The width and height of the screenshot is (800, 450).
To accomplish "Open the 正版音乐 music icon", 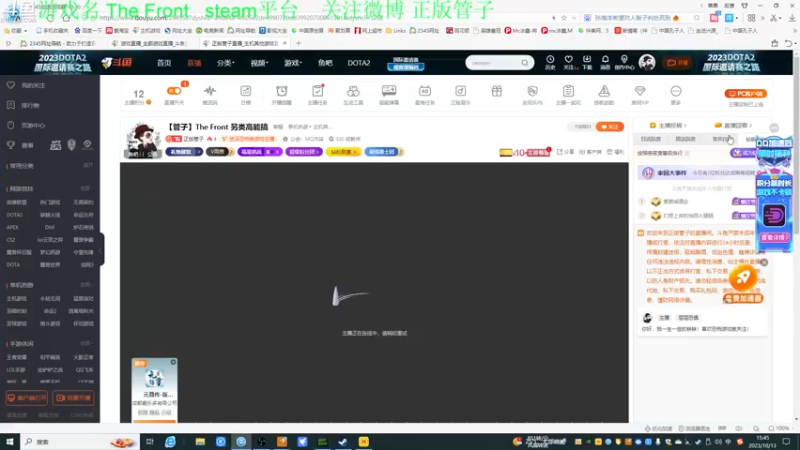I will coord(460,94).
